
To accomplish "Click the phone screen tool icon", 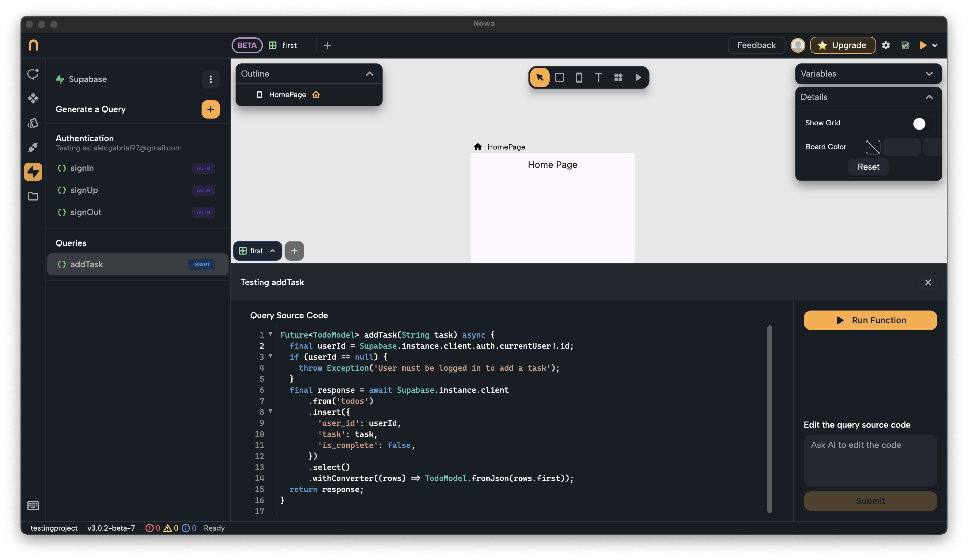I will click(x=579, y=78).
